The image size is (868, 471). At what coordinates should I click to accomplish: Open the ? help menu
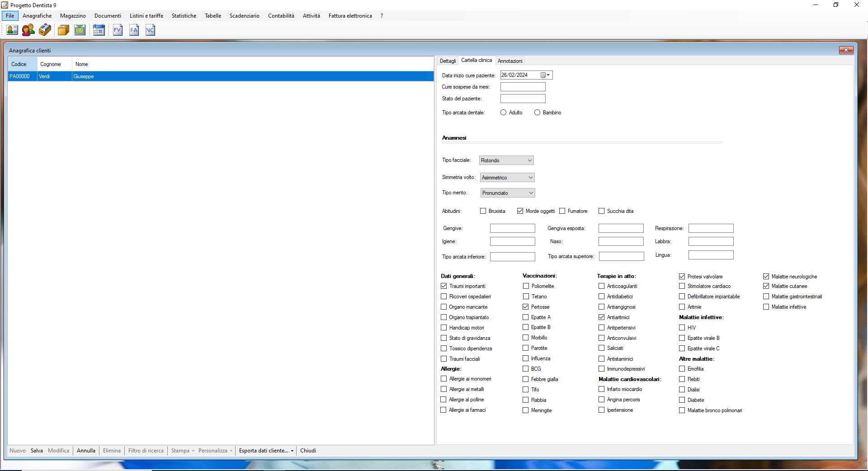[382, 16]
